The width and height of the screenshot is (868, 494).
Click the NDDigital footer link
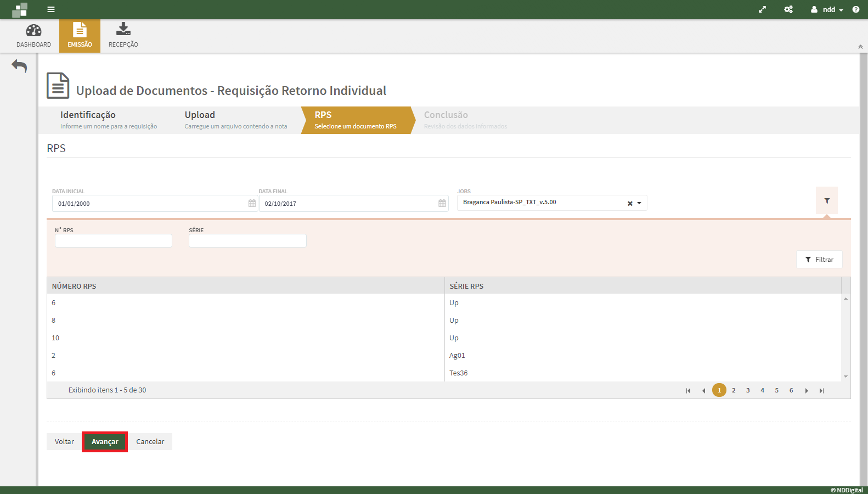coord(847,490)
